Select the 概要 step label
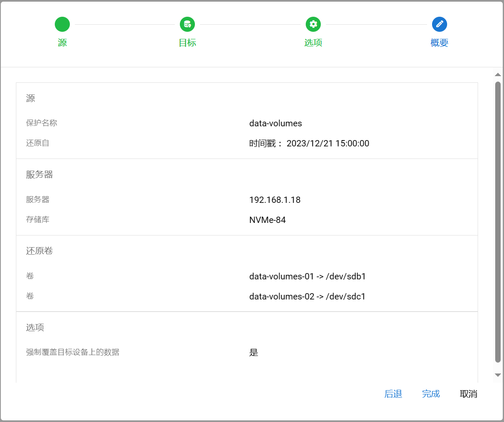 (x=439, y=43)
